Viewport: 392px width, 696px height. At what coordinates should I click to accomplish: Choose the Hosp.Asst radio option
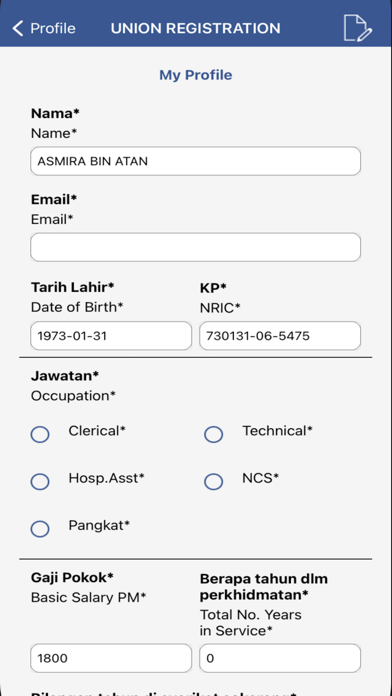[40, 481]
